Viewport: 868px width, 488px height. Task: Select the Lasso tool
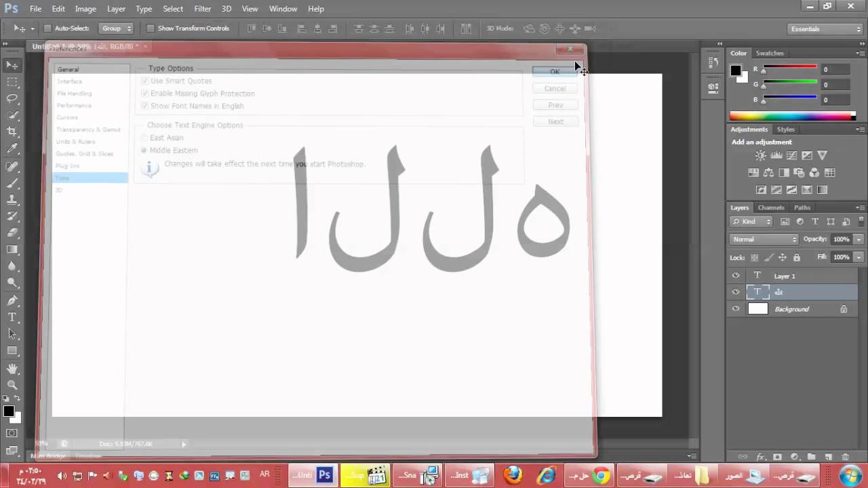coord(12,99)
